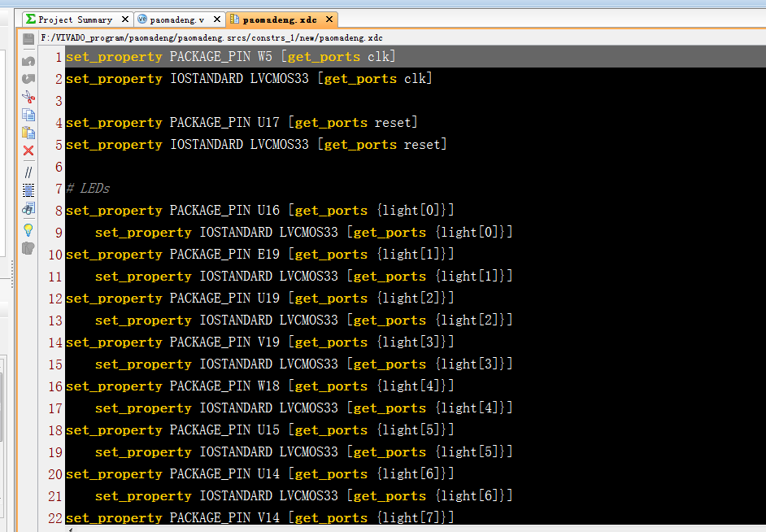Click the red X Delete icon
This screenshot has width=766, height=532.
point(28,151)
